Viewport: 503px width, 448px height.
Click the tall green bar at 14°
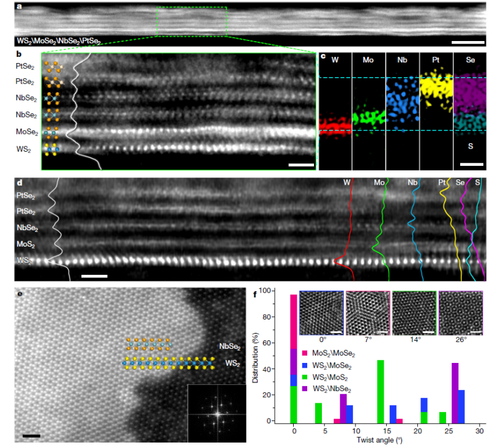tap(380, 390)
